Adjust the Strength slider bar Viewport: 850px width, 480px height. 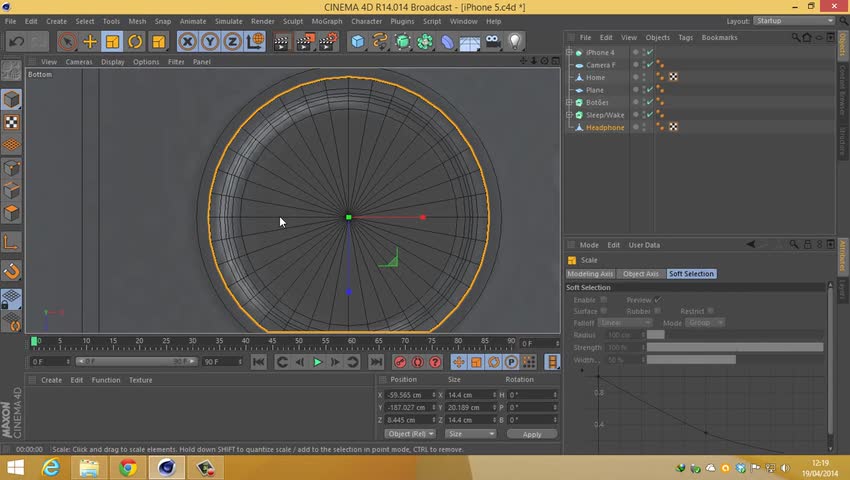(x=735, y=347)
